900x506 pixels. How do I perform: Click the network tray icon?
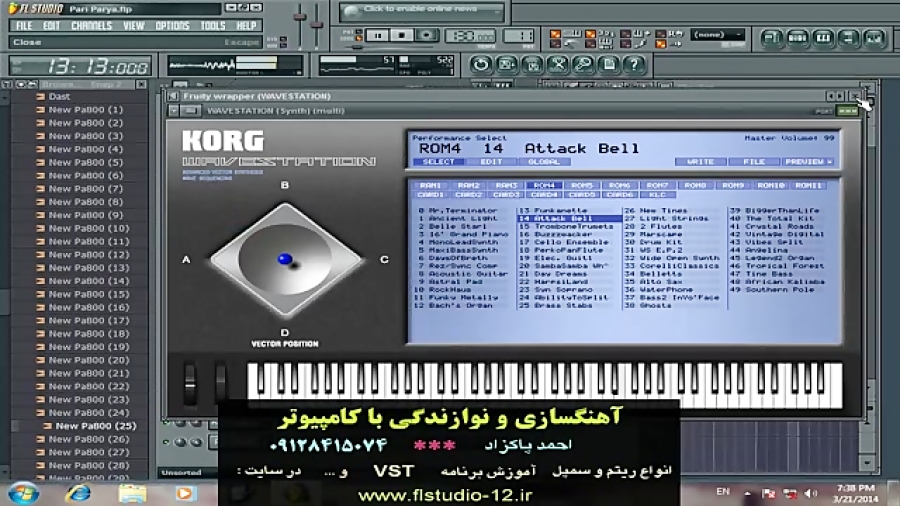click(790, 493)
